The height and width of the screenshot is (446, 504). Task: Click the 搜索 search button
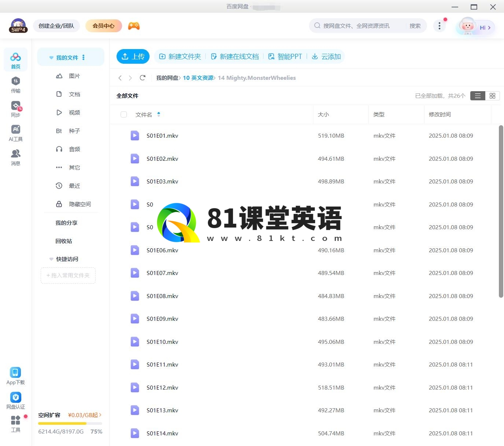pyautogui.click(x=415, y=26)
